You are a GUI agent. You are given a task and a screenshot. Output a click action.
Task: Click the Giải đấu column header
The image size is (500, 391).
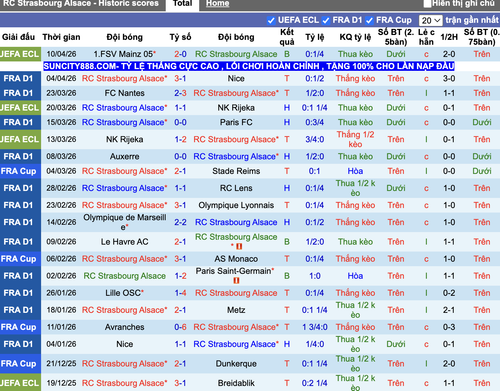18,37
